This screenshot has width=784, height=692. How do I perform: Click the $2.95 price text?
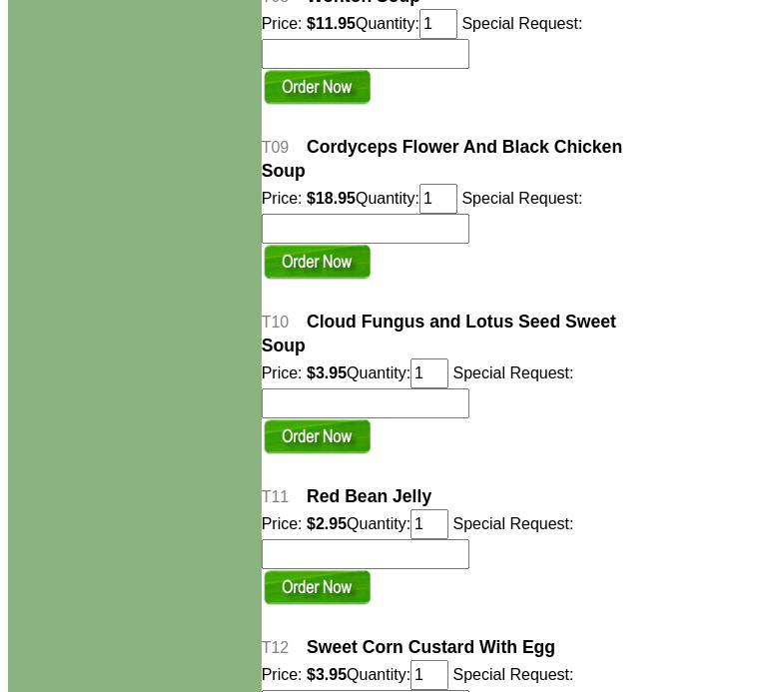pyautogui.click(x=326, y=524)
